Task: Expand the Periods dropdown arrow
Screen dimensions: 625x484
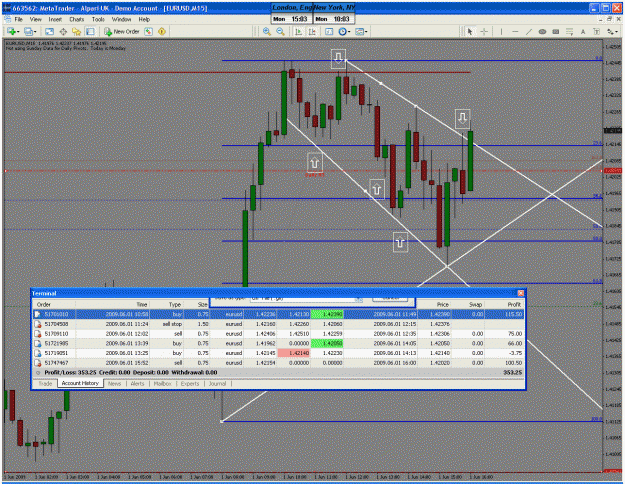Action: click(349, 32)
